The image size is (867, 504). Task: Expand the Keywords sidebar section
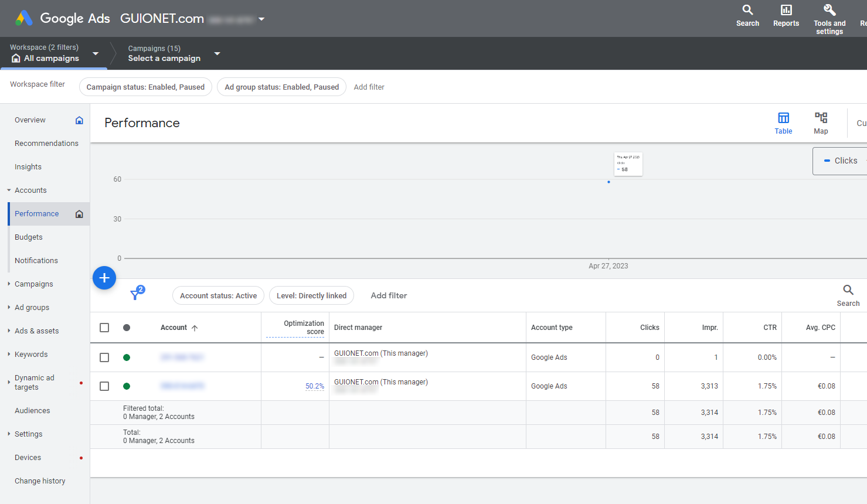click(9, 355)
